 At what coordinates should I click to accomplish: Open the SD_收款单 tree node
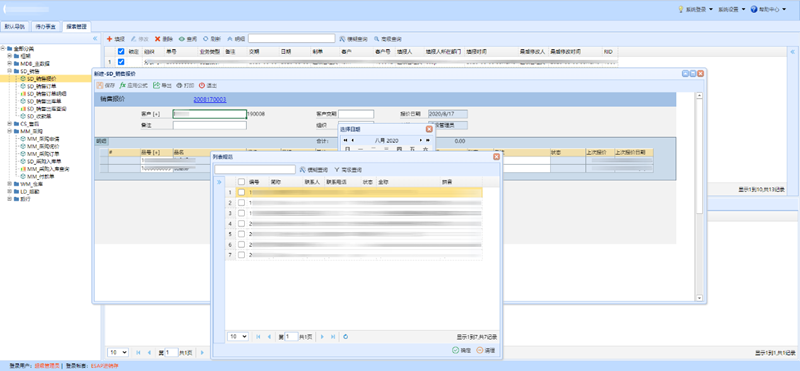pos(40,116)
